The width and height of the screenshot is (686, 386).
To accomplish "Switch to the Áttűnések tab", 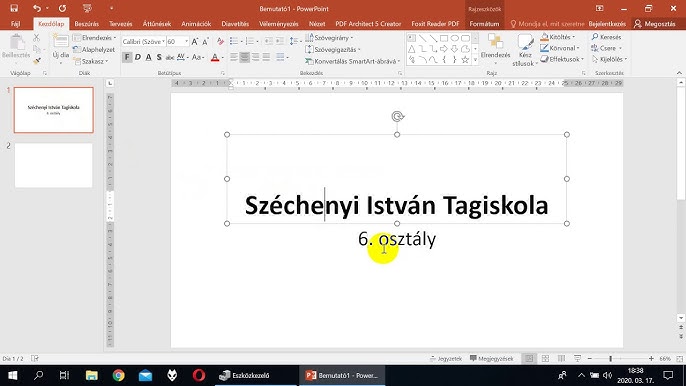I will coord(157,24).
